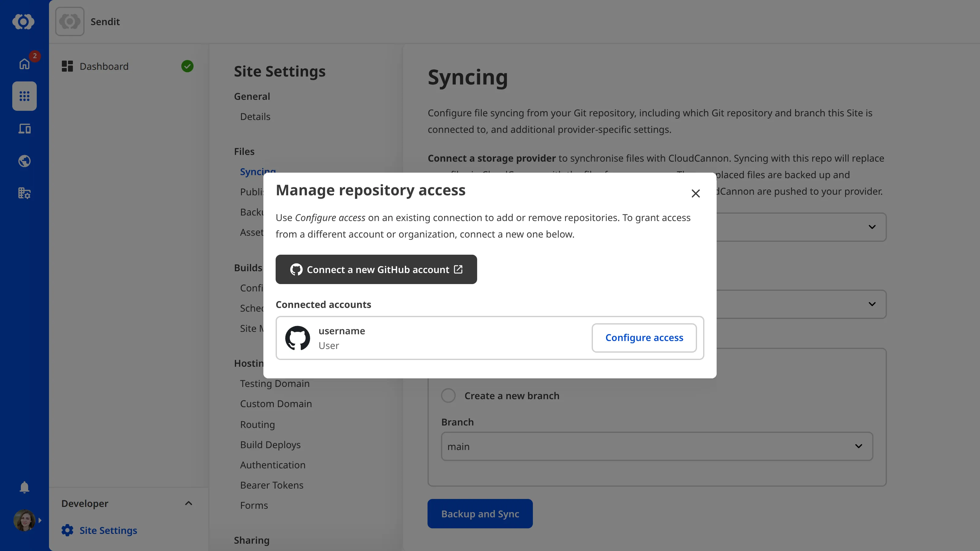
Task: Open Home via the house icon with badge
Action: click(24, 64)
